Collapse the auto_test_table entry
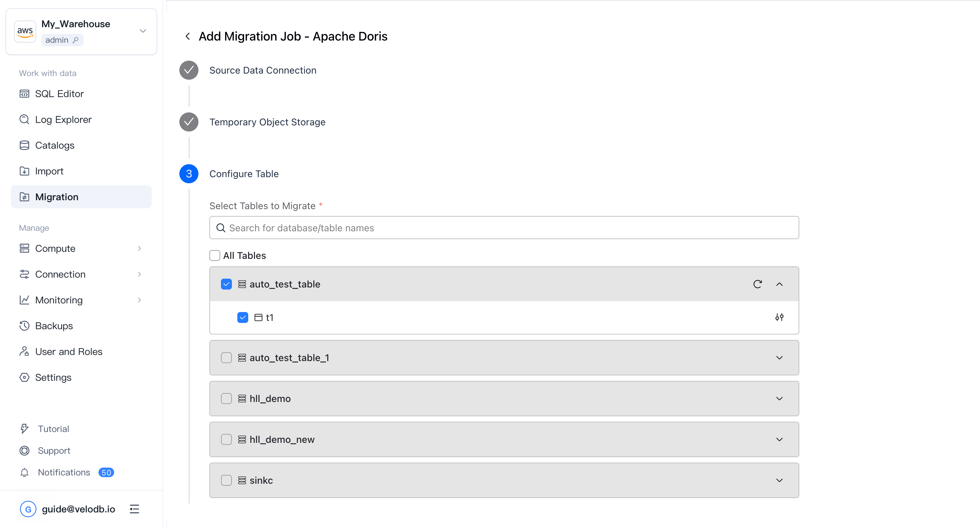The image size is (980, 528). coord(779,284)
